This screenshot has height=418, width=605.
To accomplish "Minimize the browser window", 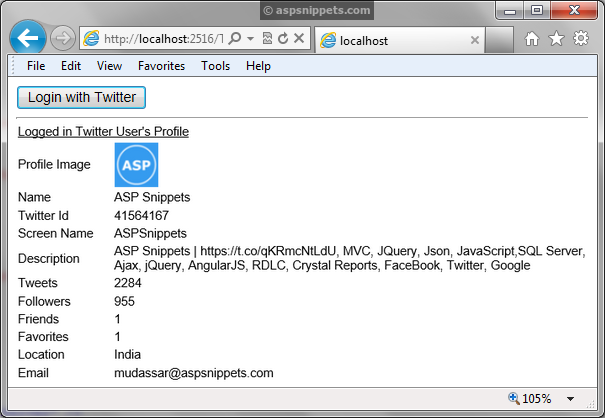I will click(510, 10).
